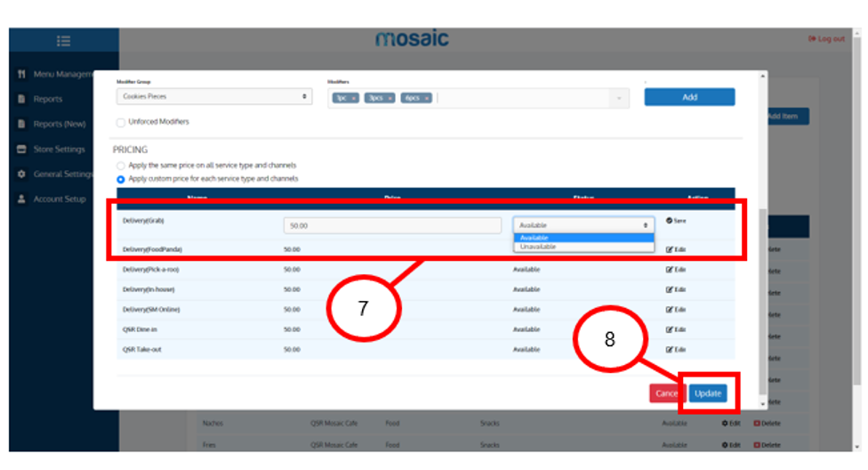The image size is (868, 470).
Task: Edit the Fries item in background list
Action: click(x=731, y=445)
